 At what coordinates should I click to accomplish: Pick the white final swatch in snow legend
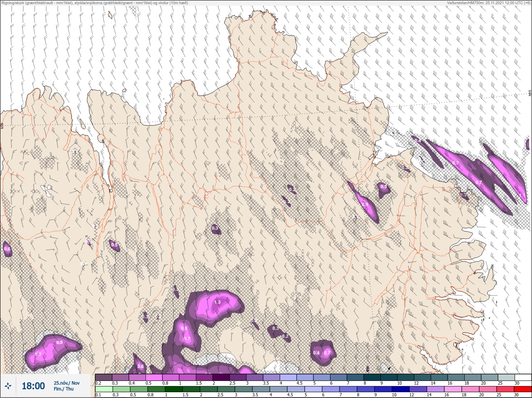point(523,377)
